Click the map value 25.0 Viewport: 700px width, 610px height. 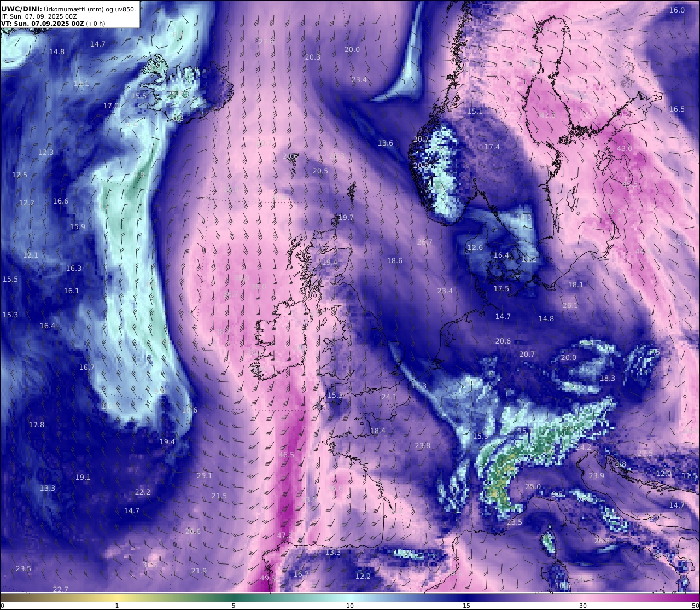[x=533, y=486]
